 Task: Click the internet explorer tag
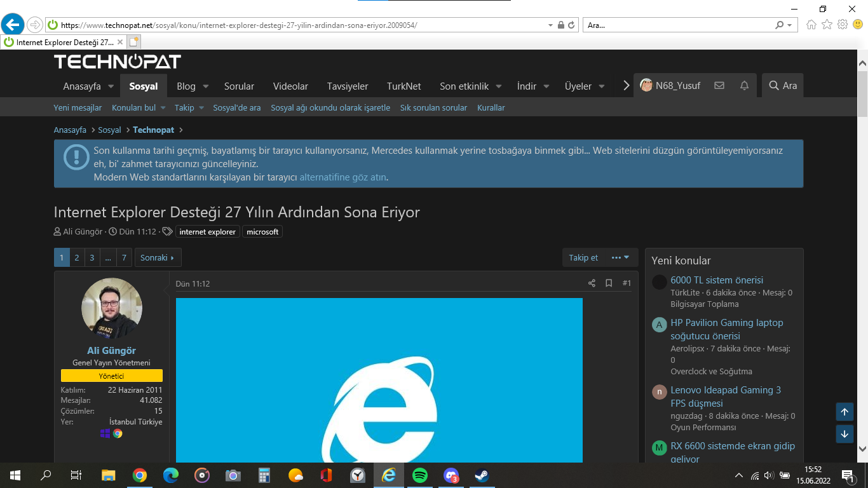click(x=207, y=232)
